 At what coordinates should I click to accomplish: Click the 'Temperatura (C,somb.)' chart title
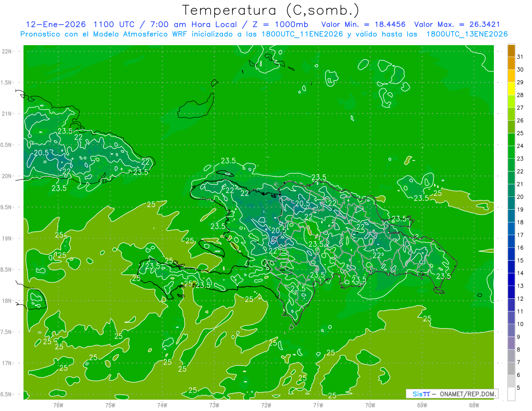tap(270, 11)
